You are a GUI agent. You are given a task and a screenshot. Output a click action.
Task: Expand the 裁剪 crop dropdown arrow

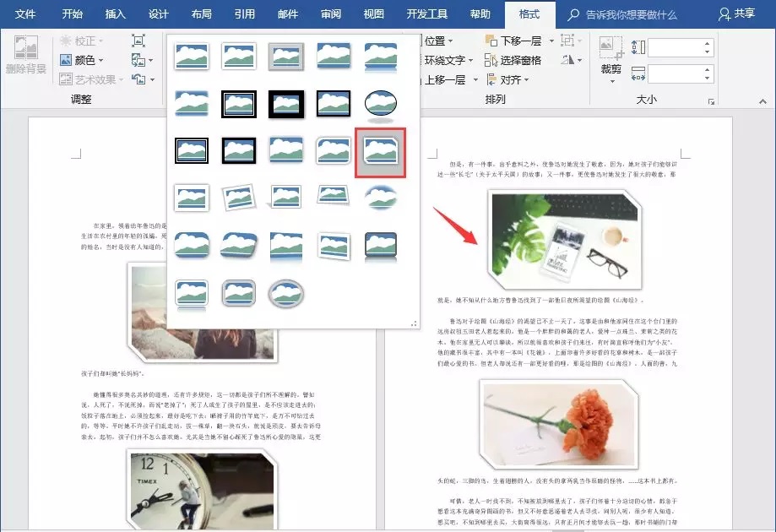point(612,81)
